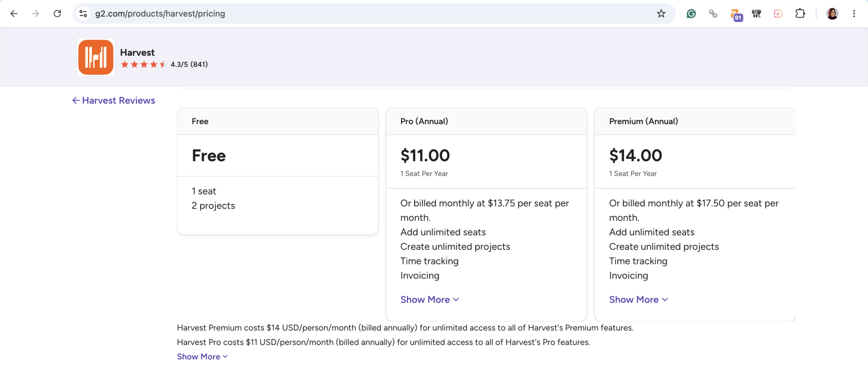
Task: Open the Chrome three-dot menu
Action: 854,14
